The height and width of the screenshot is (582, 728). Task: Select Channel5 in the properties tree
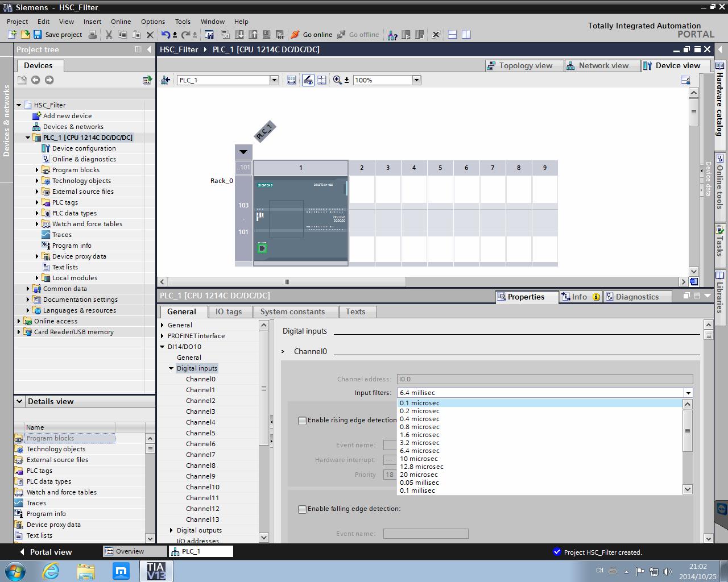click(200, 433)
